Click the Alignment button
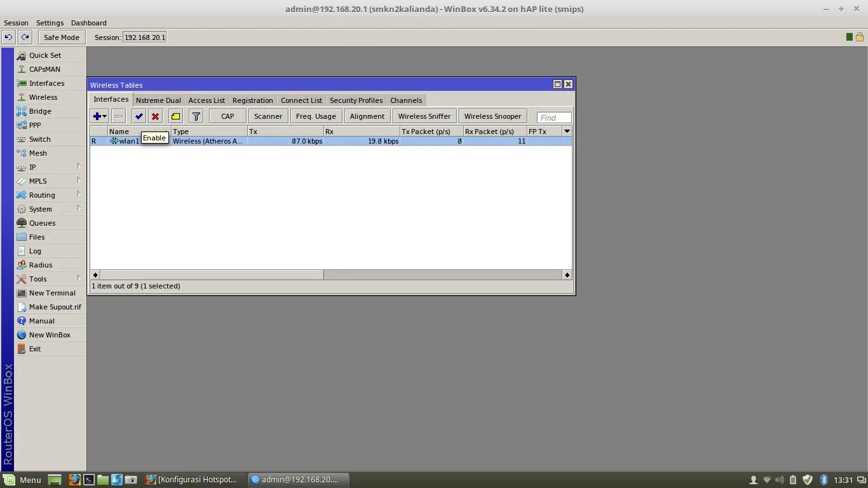868x488 pixels. [x=367, y=116]
